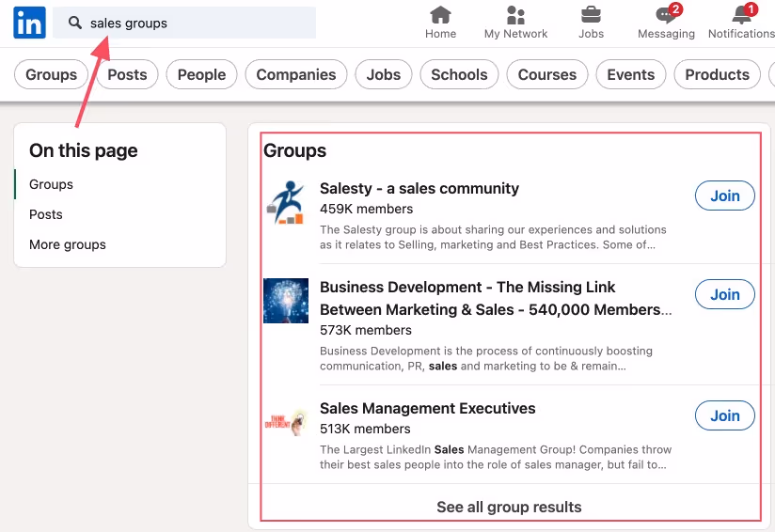Click '573K members' text

(366, 330)
